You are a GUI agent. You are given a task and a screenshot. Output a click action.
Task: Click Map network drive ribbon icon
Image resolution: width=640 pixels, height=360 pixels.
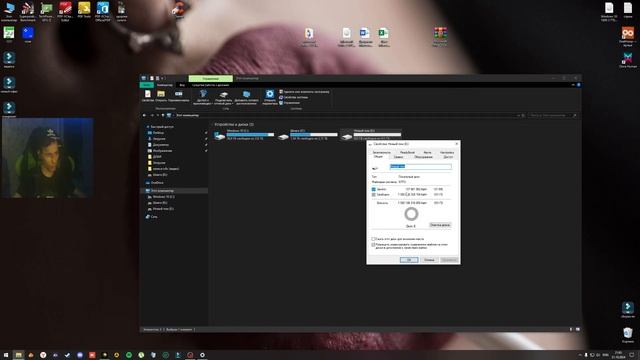[x=223, y=98]
